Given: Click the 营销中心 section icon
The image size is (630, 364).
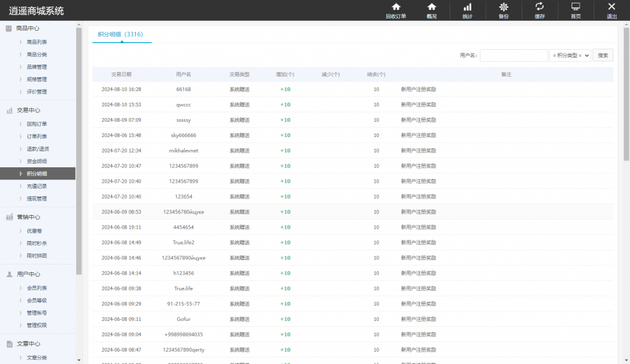Looking at the screenshot, I should coord(9,217).
